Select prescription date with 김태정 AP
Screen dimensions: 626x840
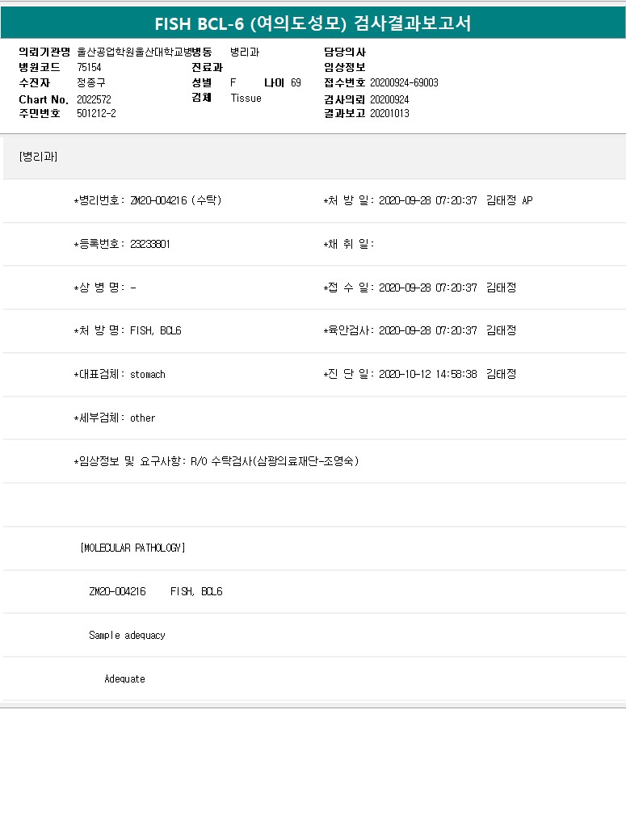[x=428, y=200]
